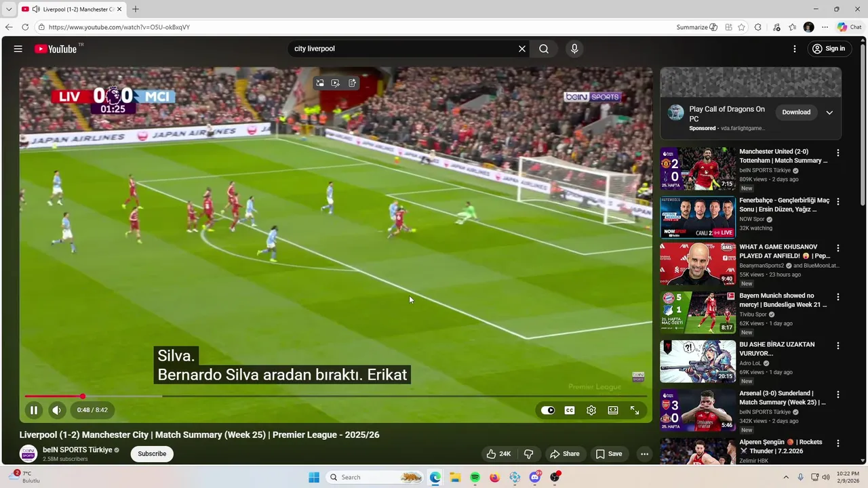Screen dimensions: 868x488
Task: Open options for the KHUSANOV video
Action: tap(838, 248)
